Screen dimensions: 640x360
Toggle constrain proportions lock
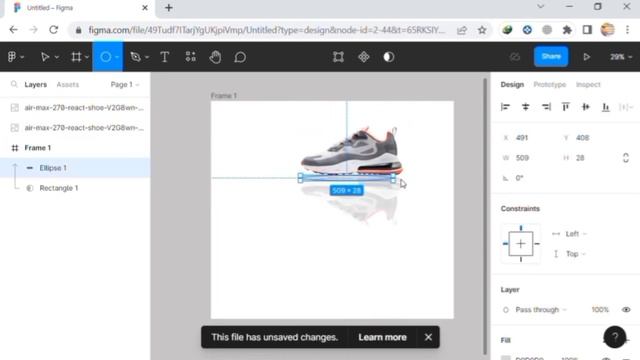626,158
